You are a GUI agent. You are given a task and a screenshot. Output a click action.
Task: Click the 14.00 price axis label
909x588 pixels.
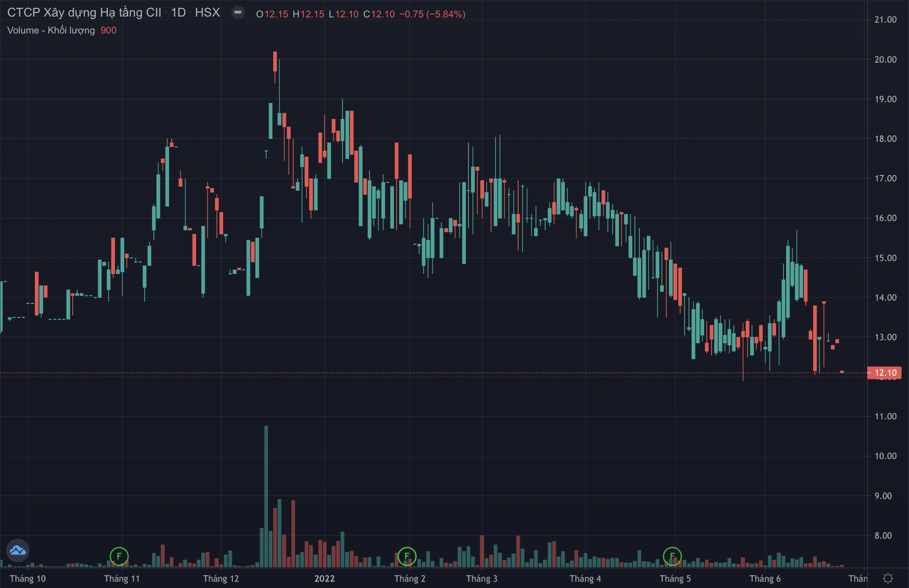pos(885,297)
